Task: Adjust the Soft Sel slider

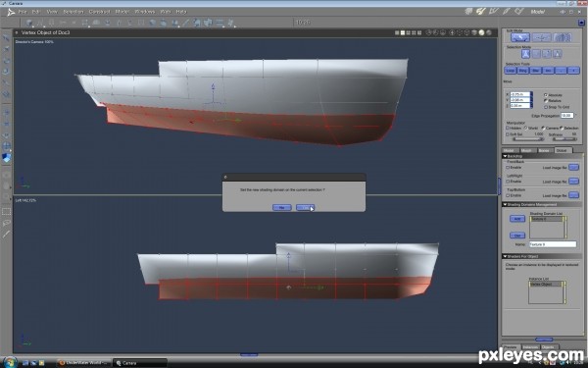Action: tap(528, 139)
